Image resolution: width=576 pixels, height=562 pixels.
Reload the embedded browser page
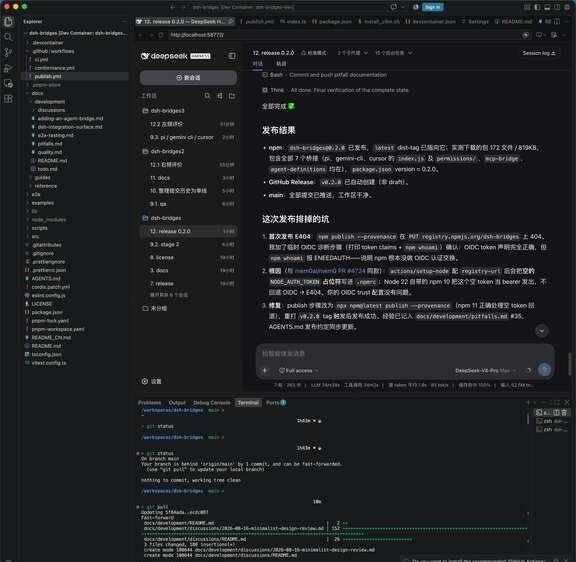coord(161,35)
